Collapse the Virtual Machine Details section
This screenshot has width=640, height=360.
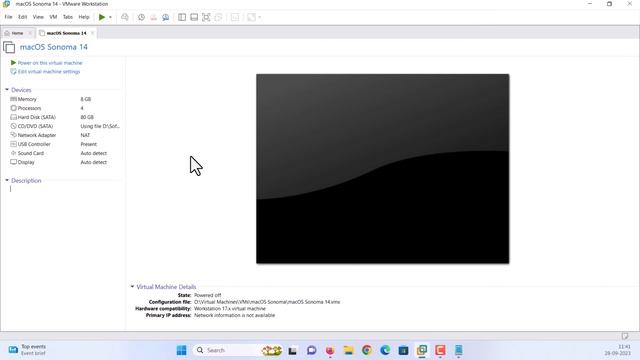point(132,287)
